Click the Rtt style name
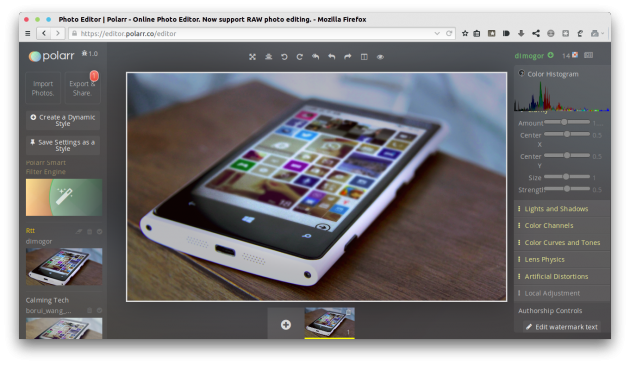Image resolution: width=630 pixels, height=365 pixels. 31,231
